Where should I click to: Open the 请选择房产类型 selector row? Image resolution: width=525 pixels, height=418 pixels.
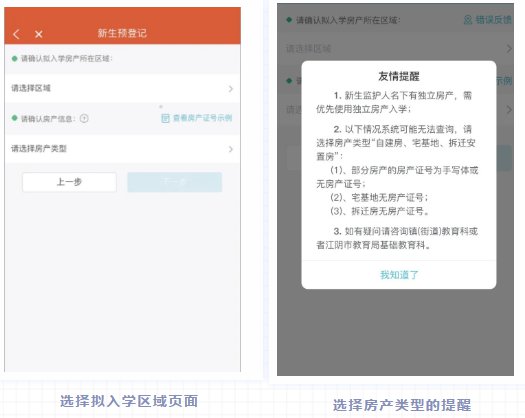(x=122, y=149)
